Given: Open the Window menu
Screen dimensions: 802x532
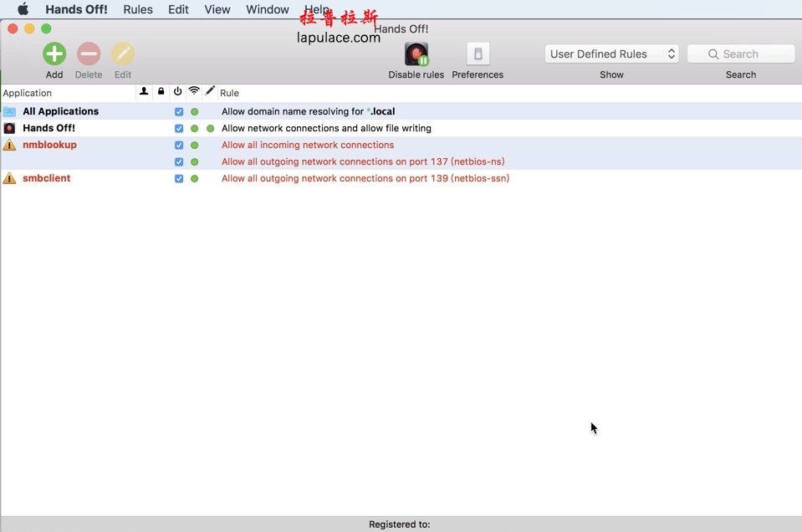Looking at the screenshot, I should [x=267, y=9].
